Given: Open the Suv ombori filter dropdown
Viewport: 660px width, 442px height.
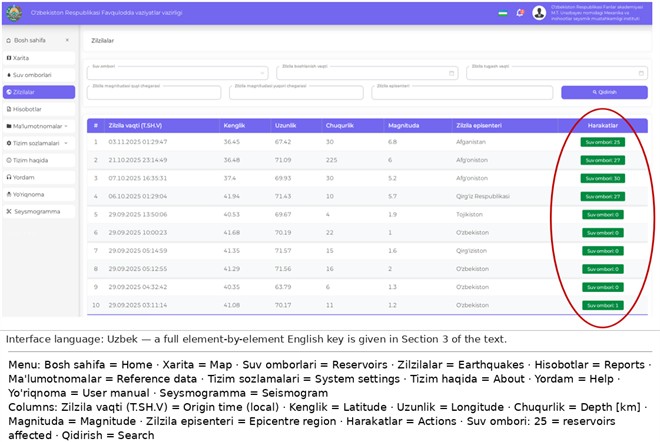Looking at the screenshot, I should pyautogui.click(x=177, y=73).
